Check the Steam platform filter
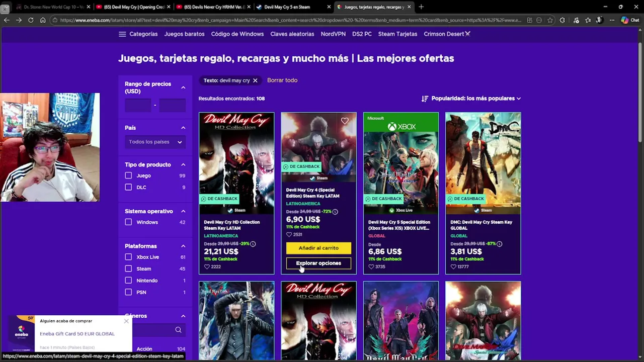 (x=128, y=268)
